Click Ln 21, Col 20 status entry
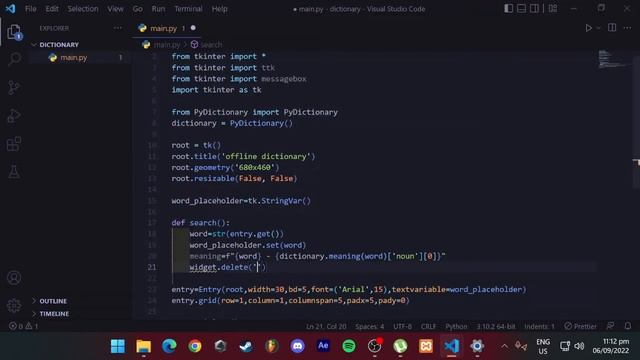Viewport: 640px width, 360px height. click(326, 326)
